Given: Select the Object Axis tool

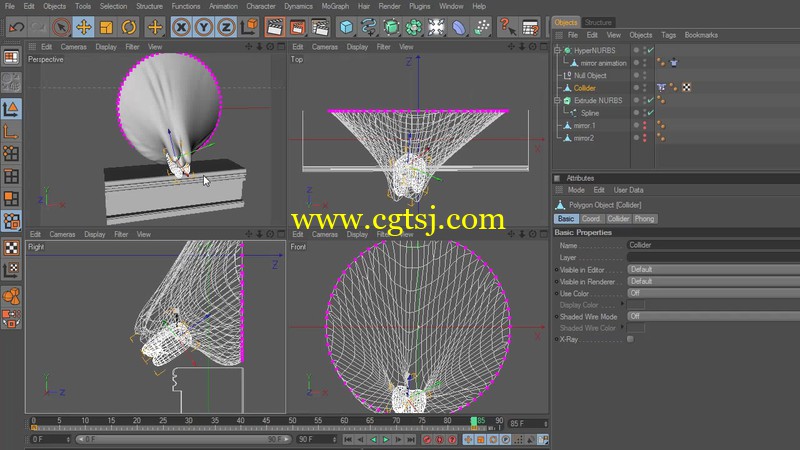Looking at the screenshot, I should pos(11,131).
